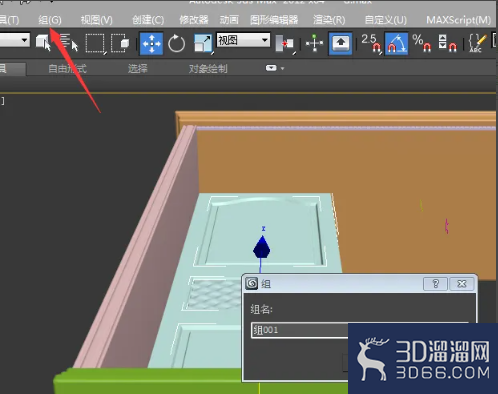Open the 修改器 Modifiers menu
498x394 pixels.
194,20
